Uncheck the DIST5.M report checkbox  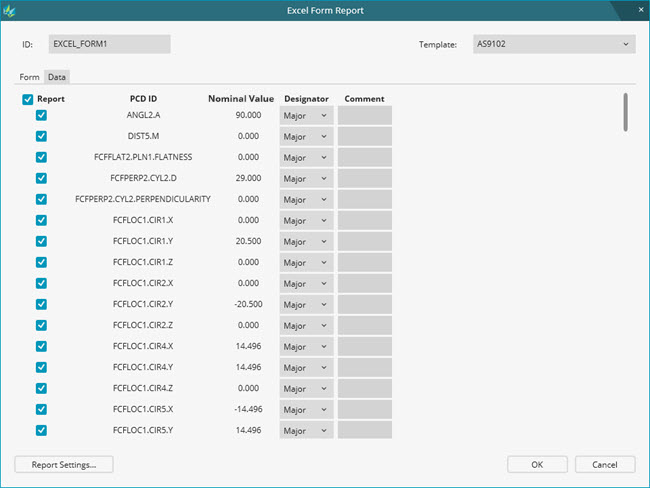coord(41,136)
